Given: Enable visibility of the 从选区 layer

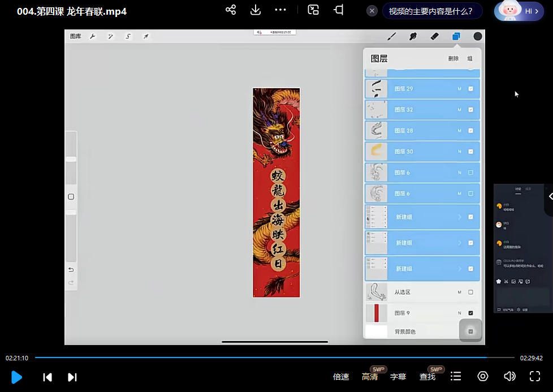Looking at the screenshot, I should [x=470, y=292].
